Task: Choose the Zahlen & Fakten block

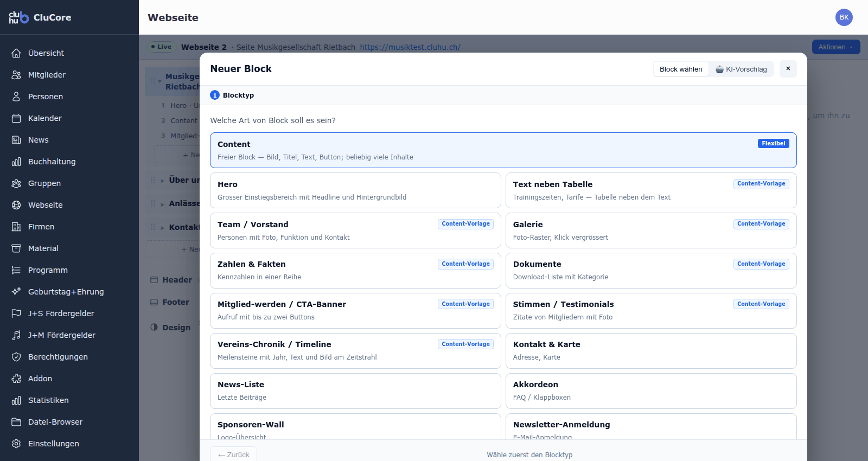Action: click(x=355, y=271)
